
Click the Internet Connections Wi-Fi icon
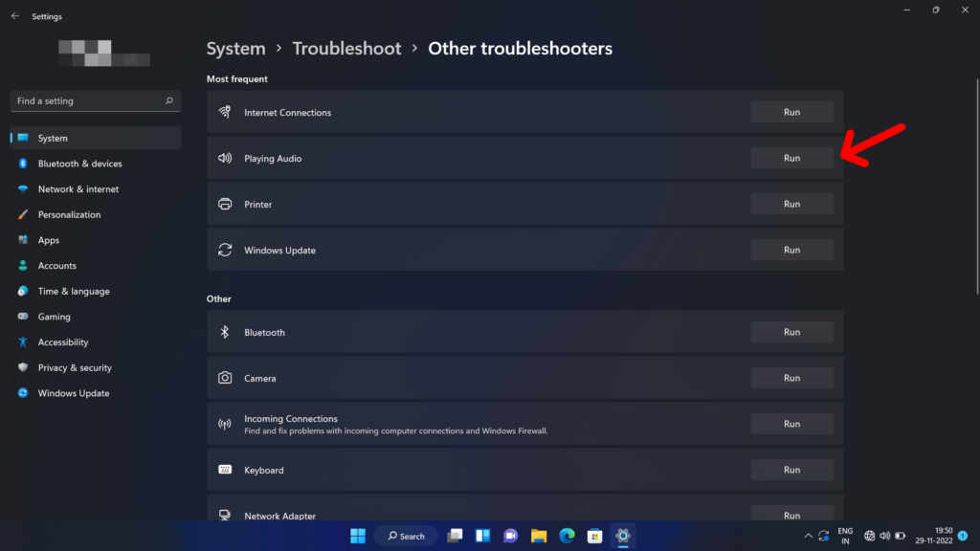[226, 112]
